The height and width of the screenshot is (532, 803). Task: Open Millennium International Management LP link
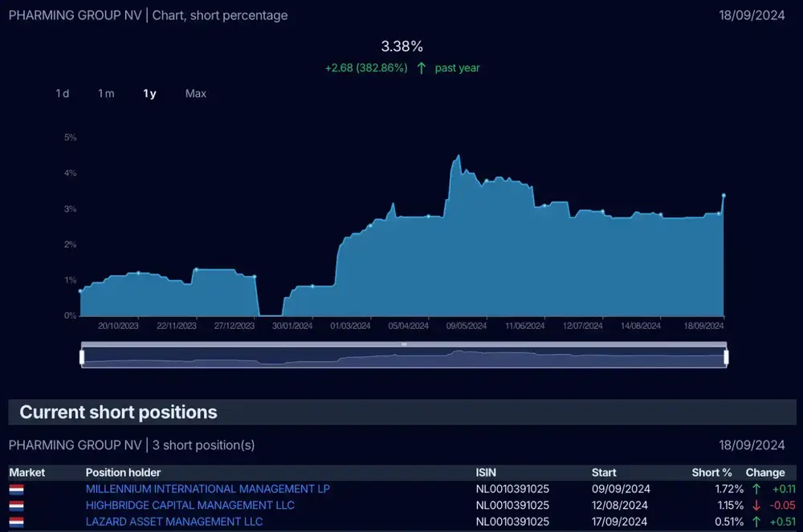(207, 489)
